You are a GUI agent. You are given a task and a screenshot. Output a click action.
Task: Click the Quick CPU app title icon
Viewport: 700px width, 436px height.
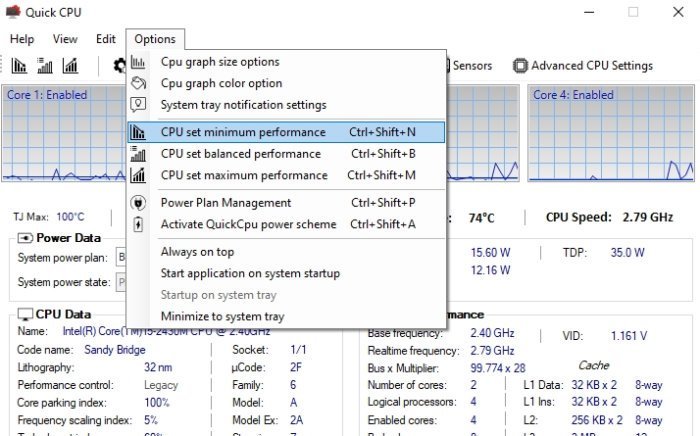13,12
